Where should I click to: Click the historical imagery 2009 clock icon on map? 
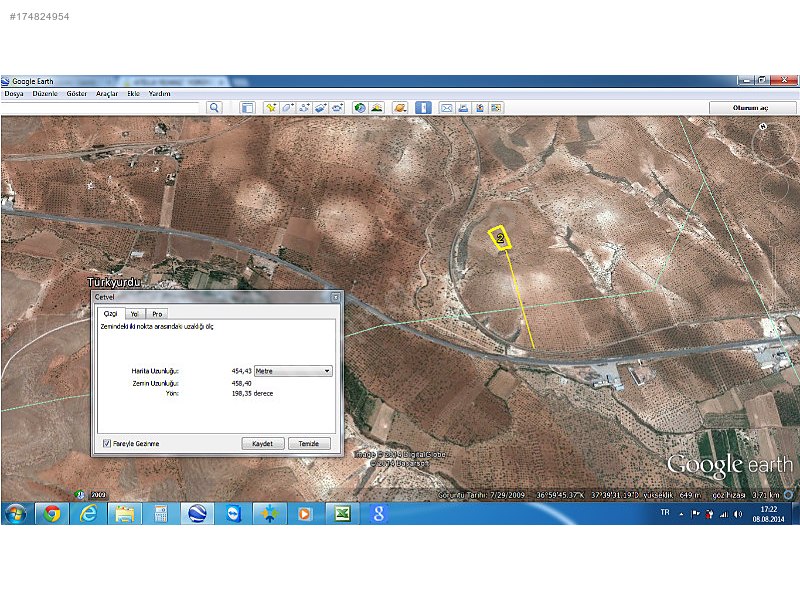(x=80, y=494)
